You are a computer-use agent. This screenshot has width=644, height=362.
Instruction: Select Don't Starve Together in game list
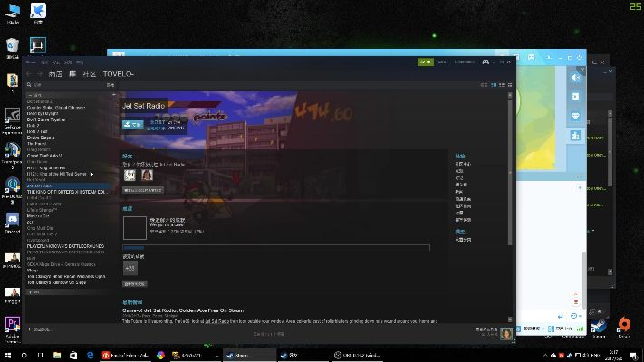tap(46, 119)
